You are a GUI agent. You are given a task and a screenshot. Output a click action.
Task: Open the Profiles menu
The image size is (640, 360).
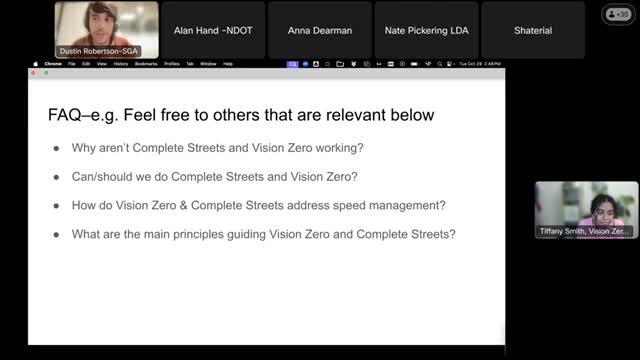[172, 64]
